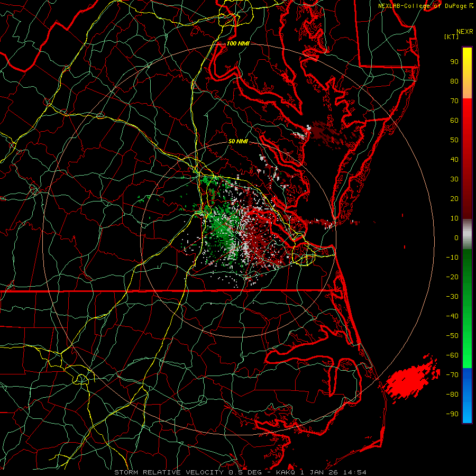Click the positive 50 knot scale label

tap(454, 140)
